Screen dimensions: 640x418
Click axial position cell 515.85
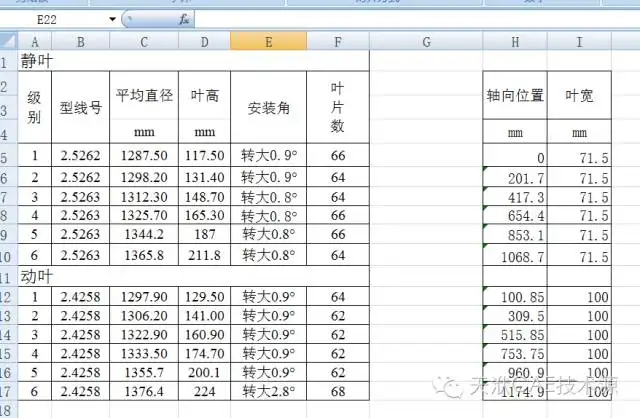[x=515, y=334]
